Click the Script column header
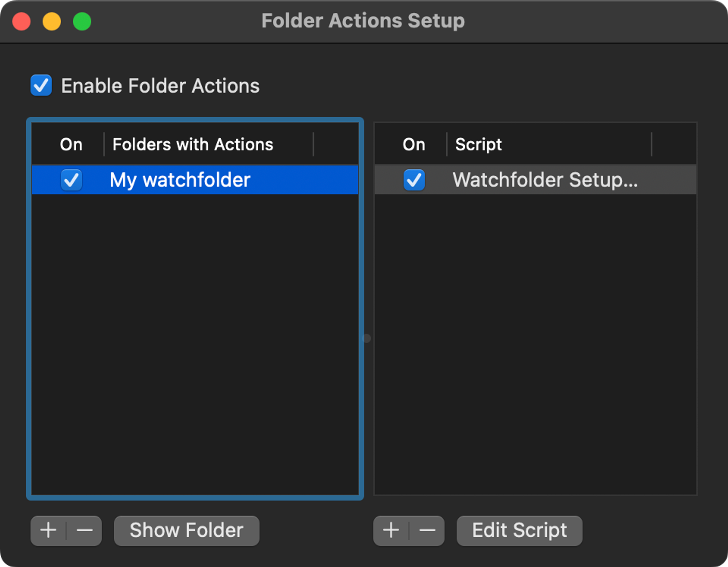The image size is (728, 567). (479, 144)
